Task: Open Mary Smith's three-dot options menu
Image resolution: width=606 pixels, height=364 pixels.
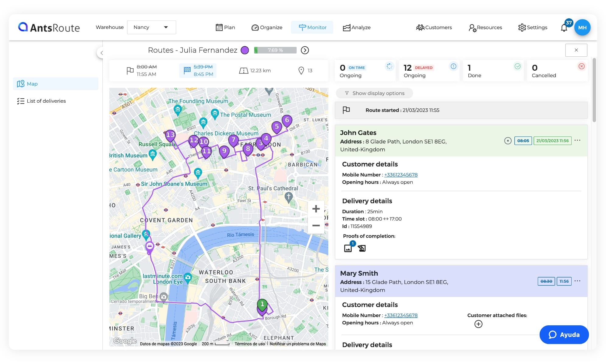Action: tap(577, 281)
